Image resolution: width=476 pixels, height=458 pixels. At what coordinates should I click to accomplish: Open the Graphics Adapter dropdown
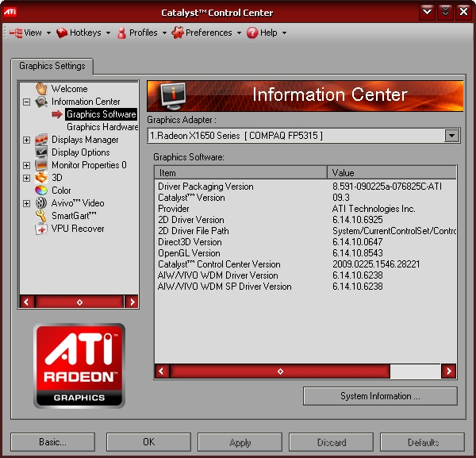click(x=451, y=136)
